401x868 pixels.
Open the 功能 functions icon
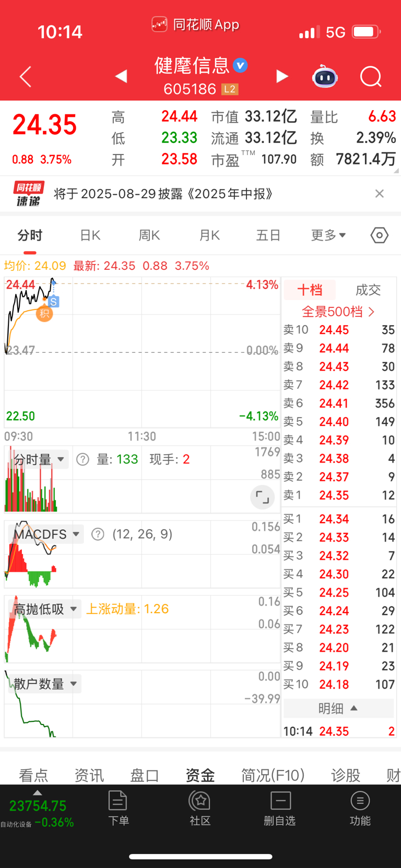click(x=360, y=808)
